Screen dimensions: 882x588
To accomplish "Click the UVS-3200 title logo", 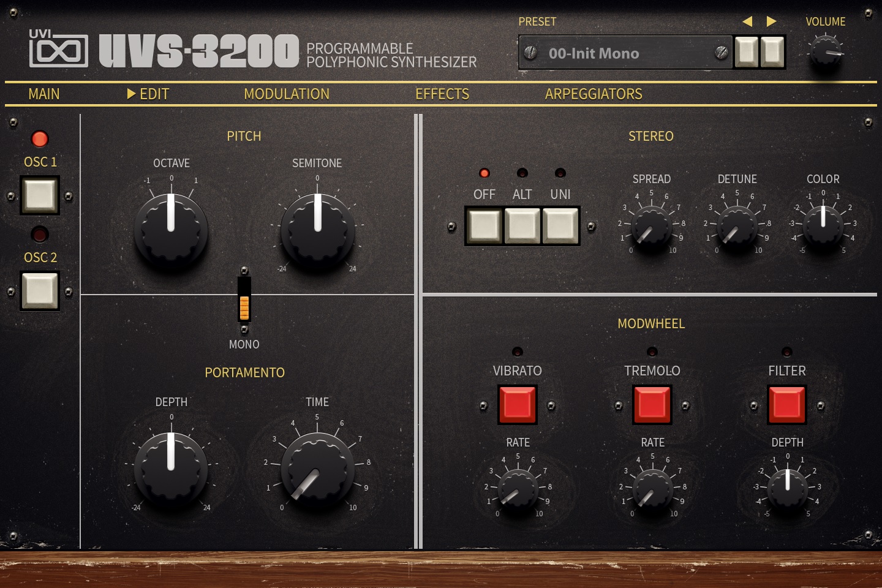I will (x=199, y=50).
